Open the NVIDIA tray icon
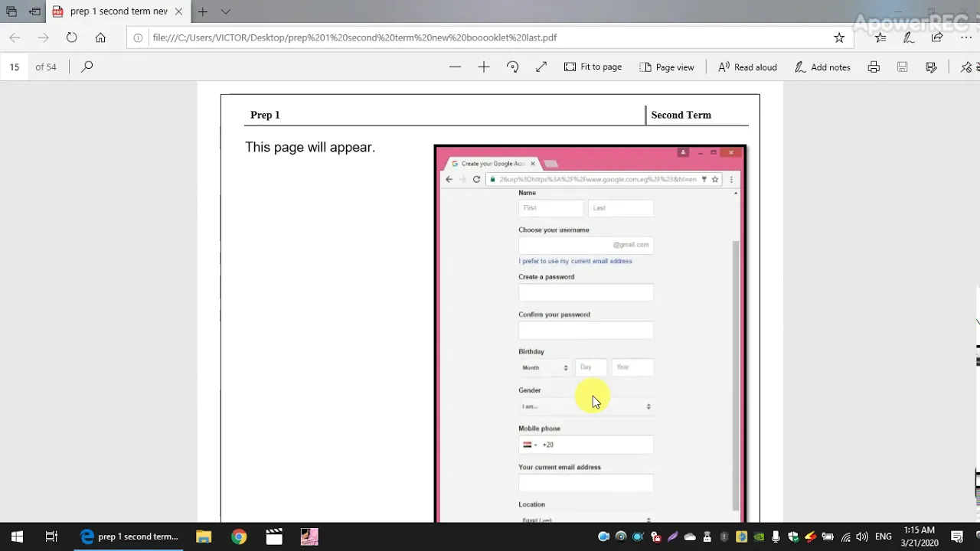Viewport: 980px width, 551px height. 759,536
